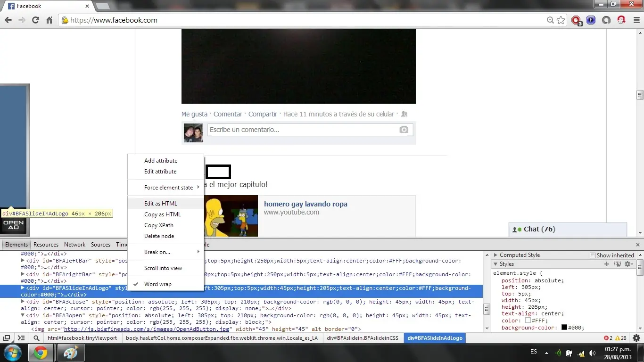This screenshot has height=362, width=644.
Task: Expand the BFArightBar div node
Action: [23, 274]
